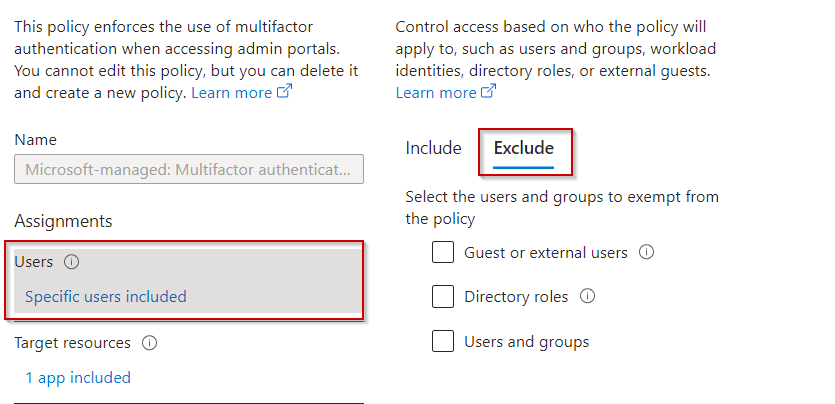Check the Guest or external users box
This screenshot has height=404, width=835.
[443, 252]
